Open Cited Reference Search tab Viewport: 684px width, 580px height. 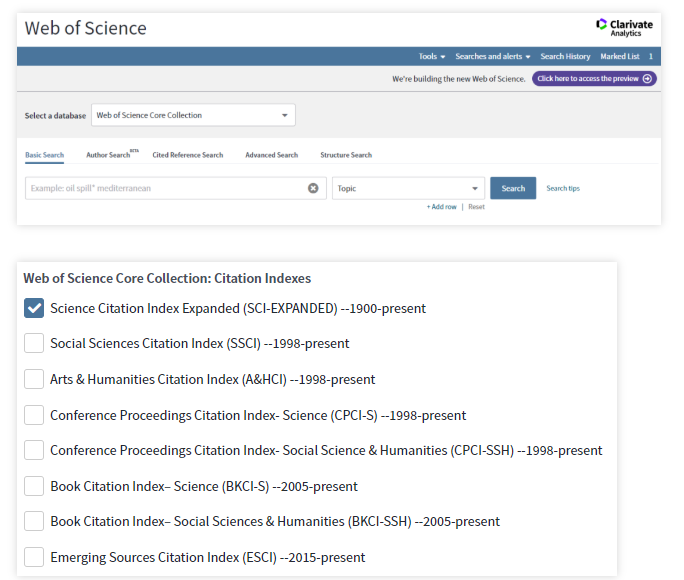coord(188,155)
